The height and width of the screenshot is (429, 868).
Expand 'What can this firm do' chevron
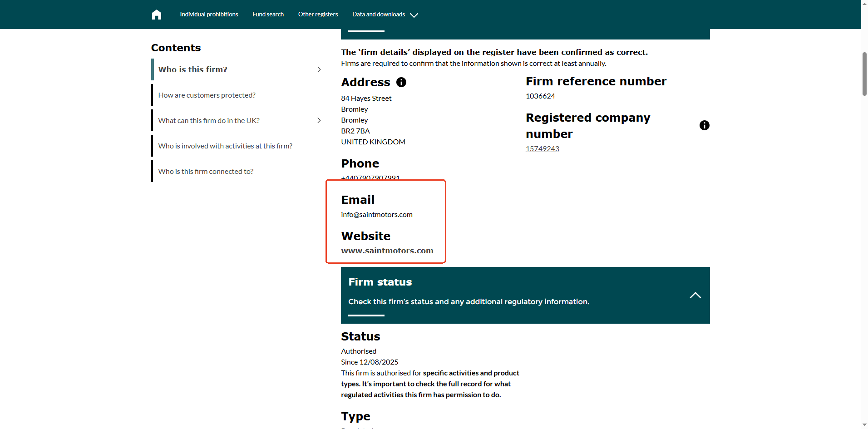coord(319,120)
